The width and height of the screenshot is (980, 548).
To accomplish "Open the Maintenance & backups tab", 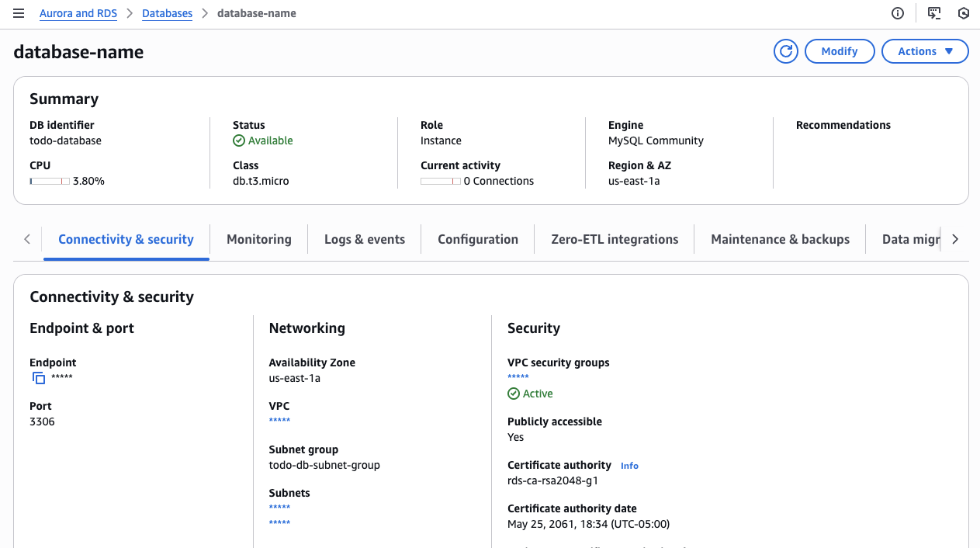I will pyautogui.click(x=780, y=239).
